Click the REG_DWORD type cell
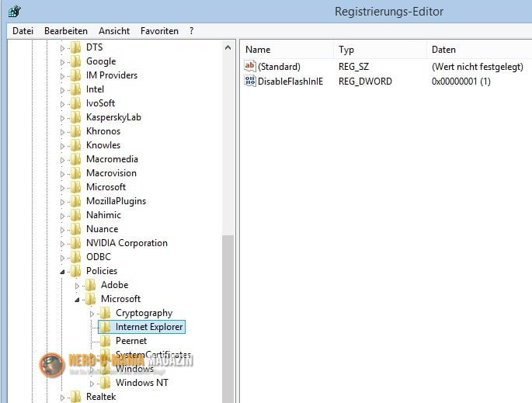The height and width of the screenshot is (403, 532). [x=365, y=82]
